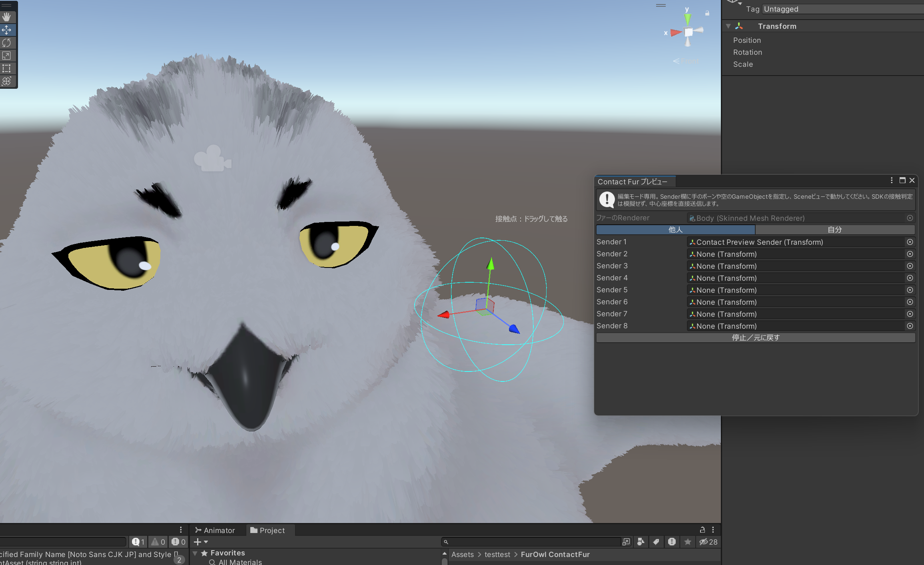This screenshot has width=924, height=565.
Task: Collapse the Transform component foldout
Action: [x=728, y=26]
